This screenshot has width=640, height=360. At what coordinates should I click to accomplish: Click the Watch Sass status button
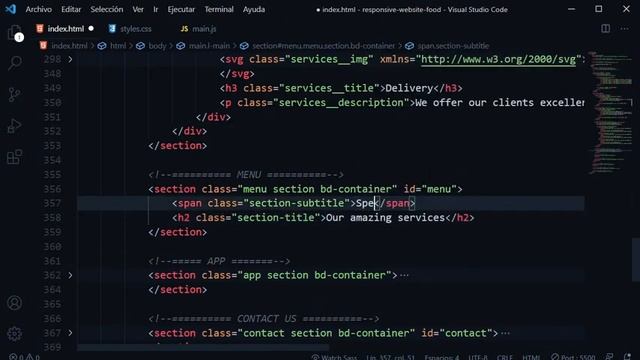click(334, 357)
